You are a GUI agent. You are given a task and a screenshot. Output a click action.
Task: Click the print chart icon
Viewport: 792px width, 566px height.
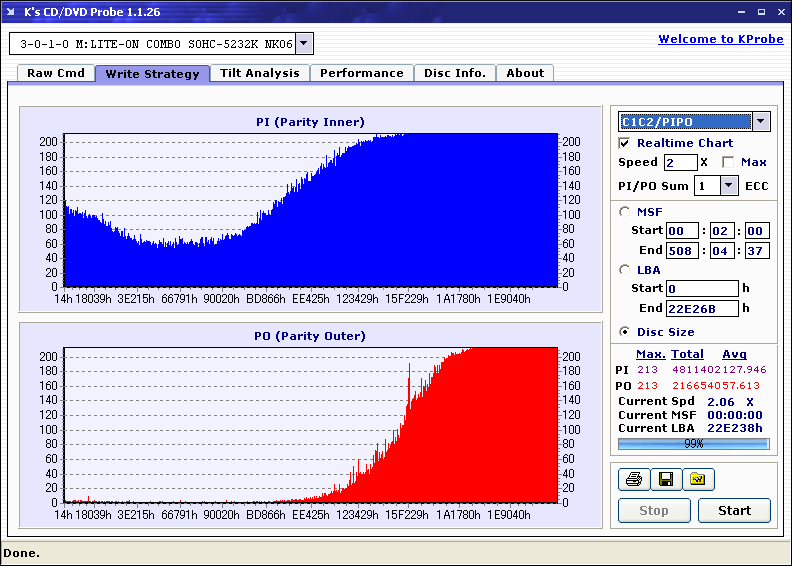pyautogui.click(x=634, y=479)
